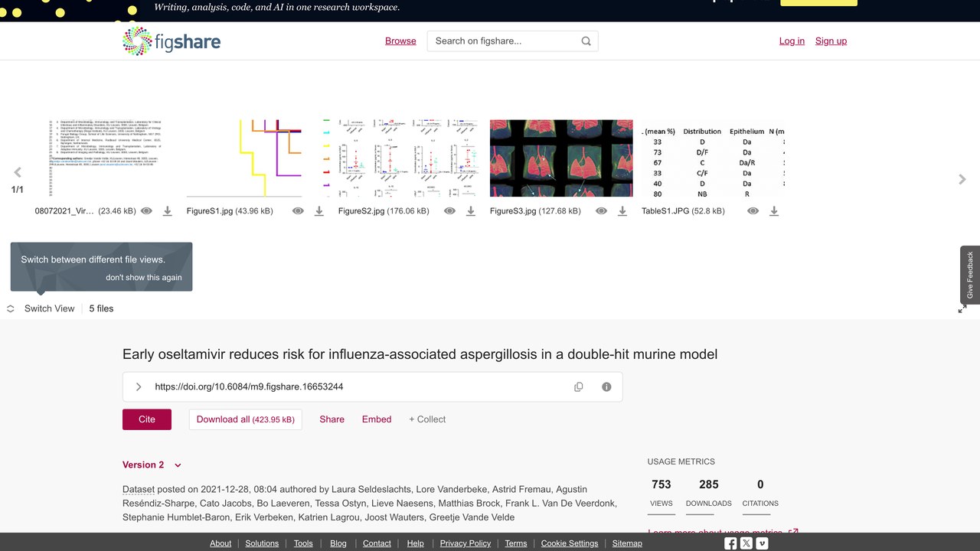Open the FigureS3.jpg lung scan thumbnail
Screen dimensions: 980x551
[x=561, y=158]
